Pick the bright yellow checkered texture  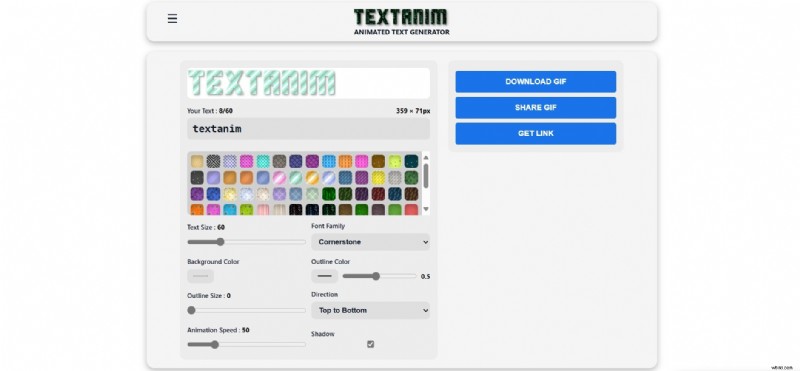click(x=379, y=178)
